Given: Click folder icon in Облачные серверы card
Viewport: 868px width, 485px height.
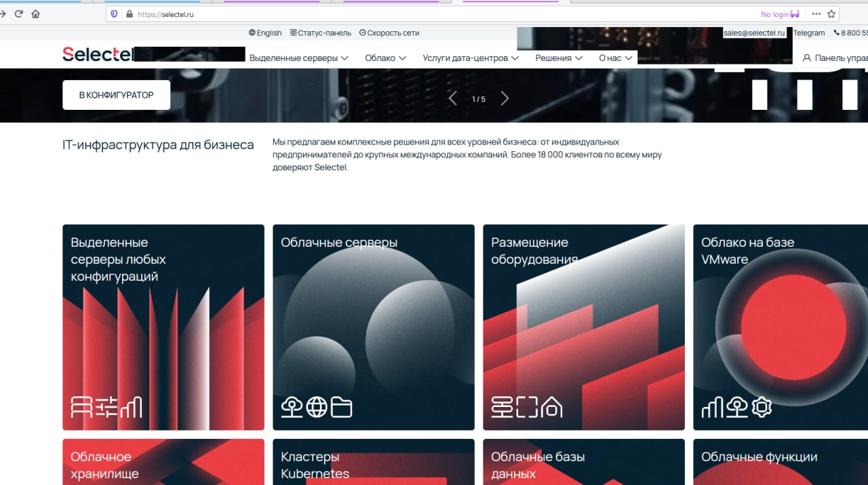Looking at the screenshot, I should (342, 407).
